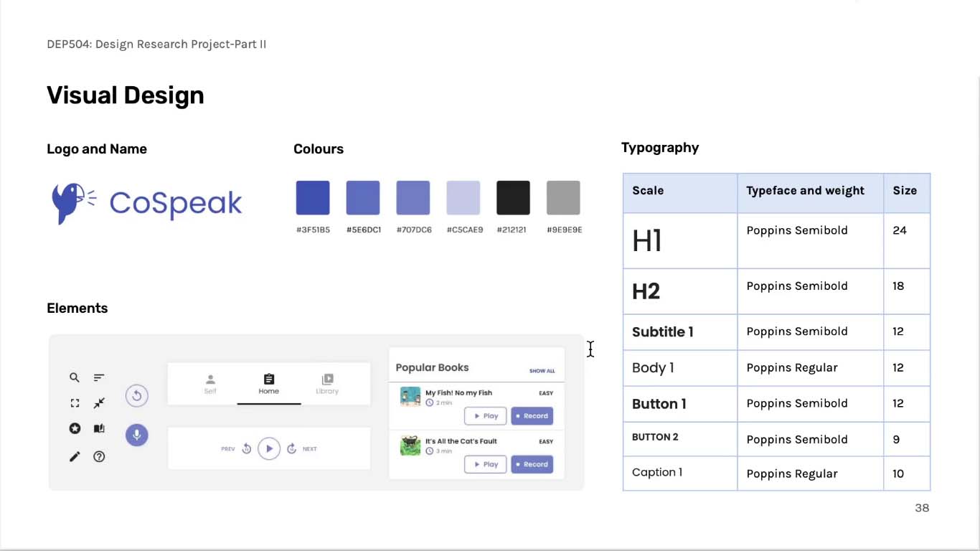Click the sort/filter lines icon
This screenshot has height=551, width=980.
99,377
